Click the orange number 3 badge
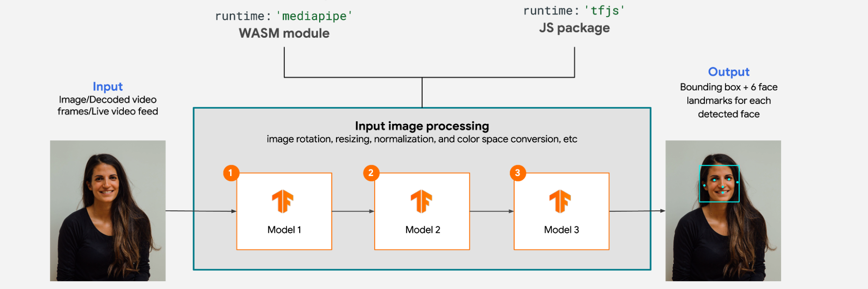The height and width of the screenshot is (289, 868). pos(518,173)
